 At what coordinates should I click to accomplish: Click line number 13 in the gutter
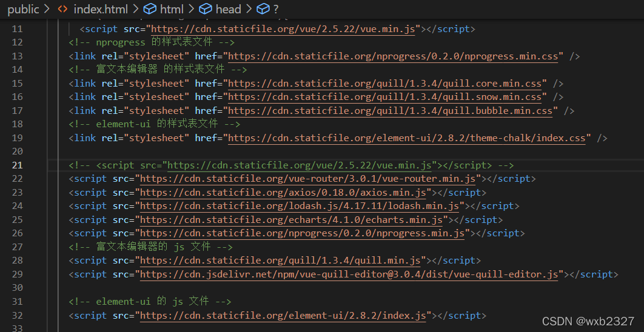pos(17,56)
